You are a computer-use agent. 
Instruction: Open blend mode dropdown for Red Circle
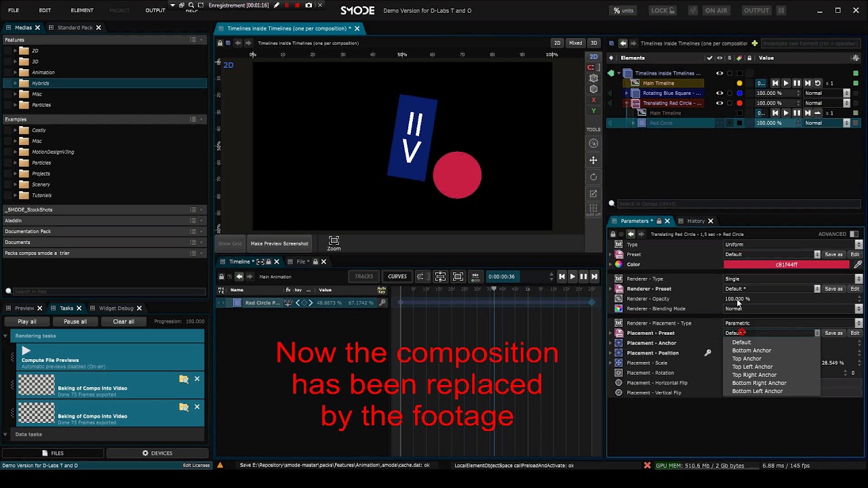(x=827, y=123)
